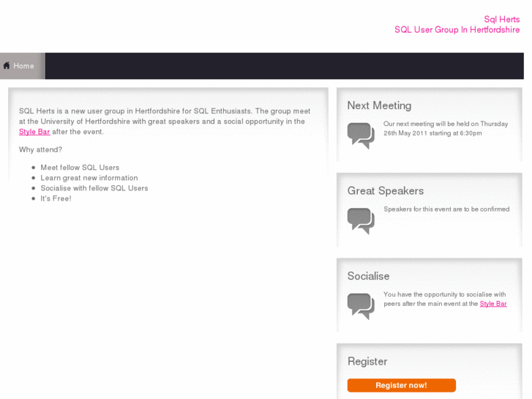Open the Home menu tab
The width and height of the screenshot is (532, 399).
click(x=23, y=66)
